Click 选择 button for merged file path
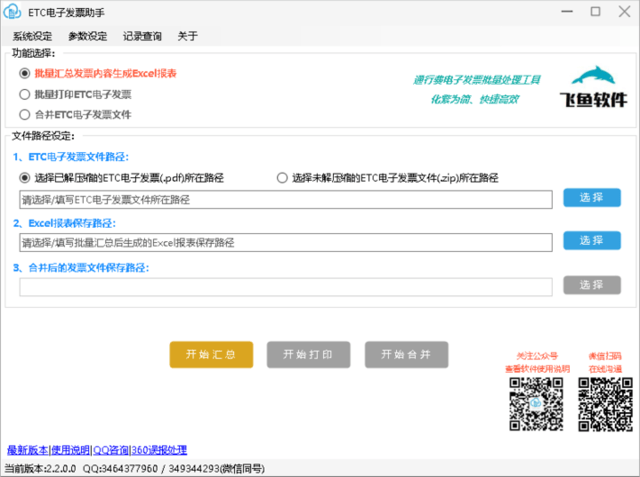 592,285
